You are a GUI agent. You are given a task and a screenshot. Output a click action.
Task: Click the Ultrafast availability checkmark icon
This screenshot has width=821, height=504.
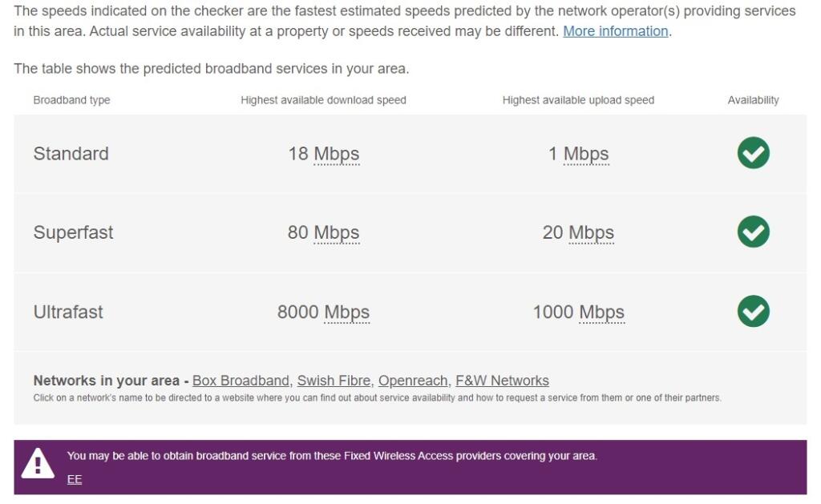pos(753,312)
